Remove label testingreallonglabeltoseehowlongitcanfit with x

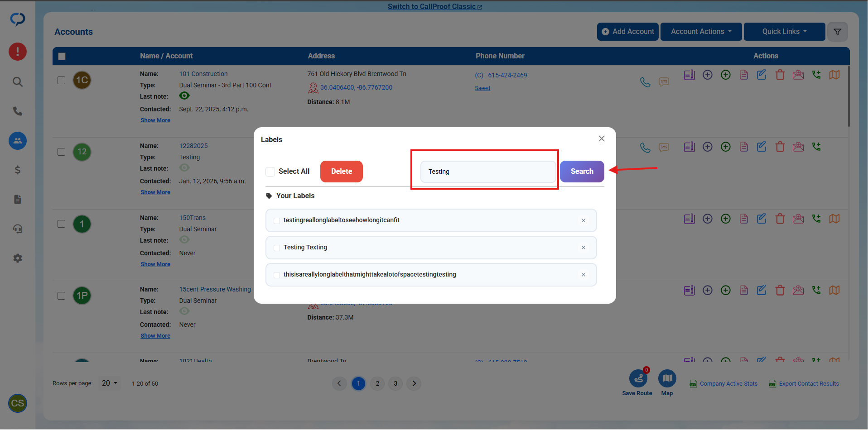click(583, 220)
